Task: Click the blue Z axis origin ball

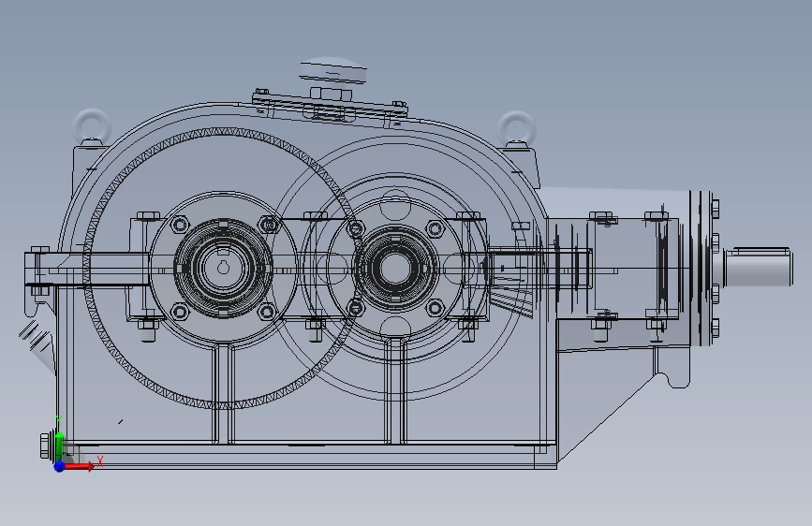Action: (59, 466)
